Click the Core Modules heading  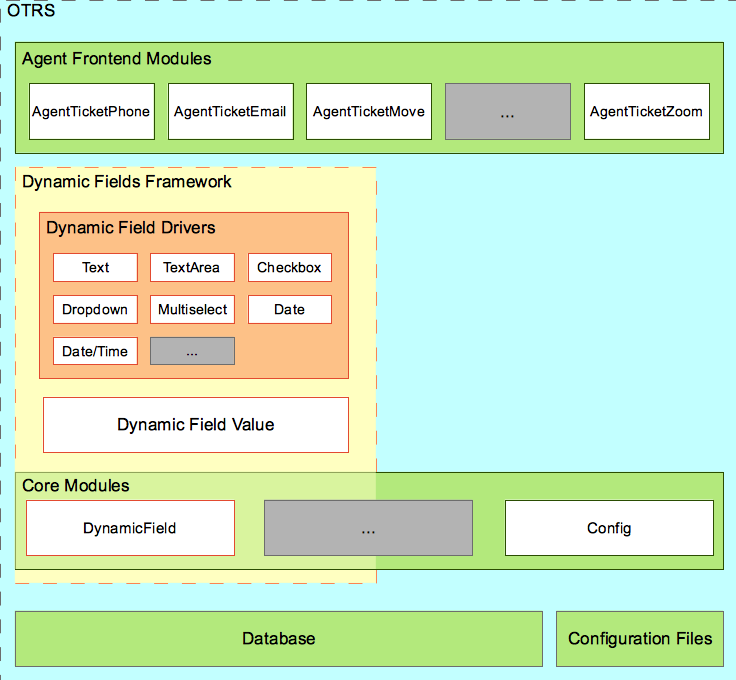coord(76,486)
